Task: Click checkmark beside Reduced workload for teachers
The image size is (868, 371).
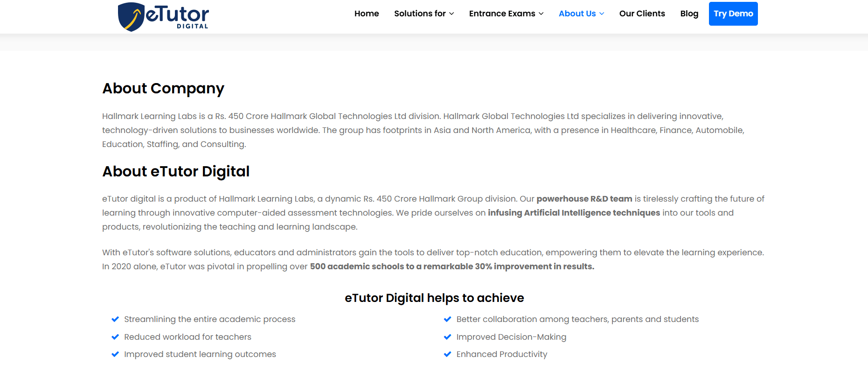Action: pos(115,337)
